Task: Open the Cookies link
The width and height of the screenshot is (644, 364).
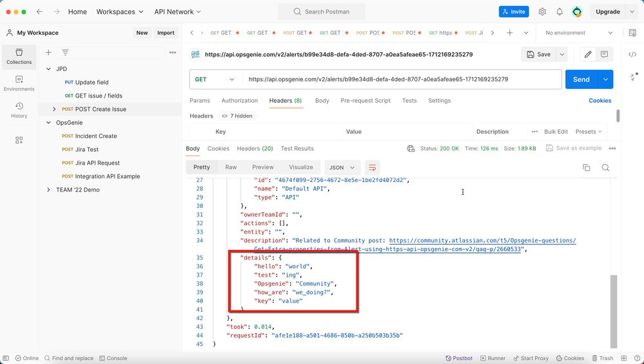Action: [600, 100]
